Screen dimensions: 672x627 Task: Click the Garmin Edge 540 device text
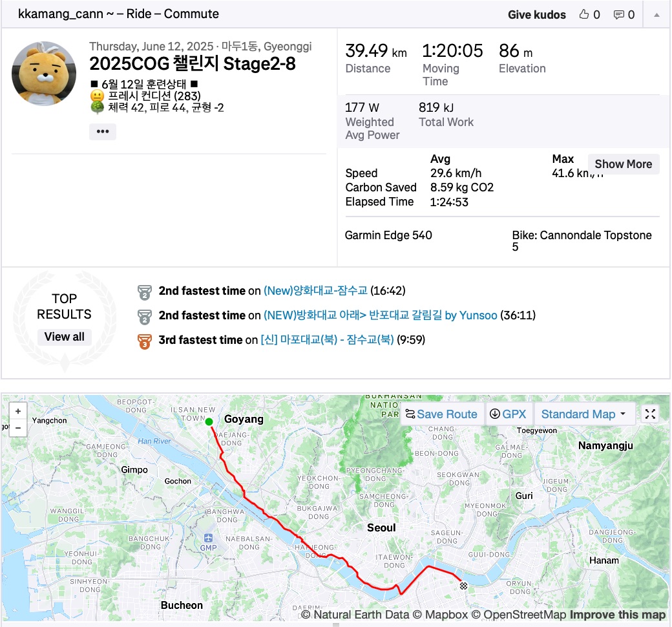point(388,235)
